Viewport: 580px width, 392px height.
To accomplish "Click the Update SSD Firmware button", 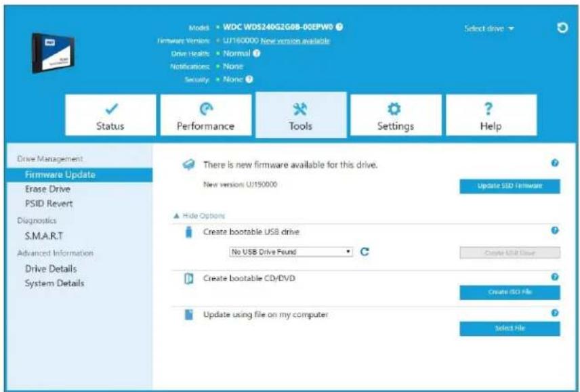I will (x=510, y=186).
